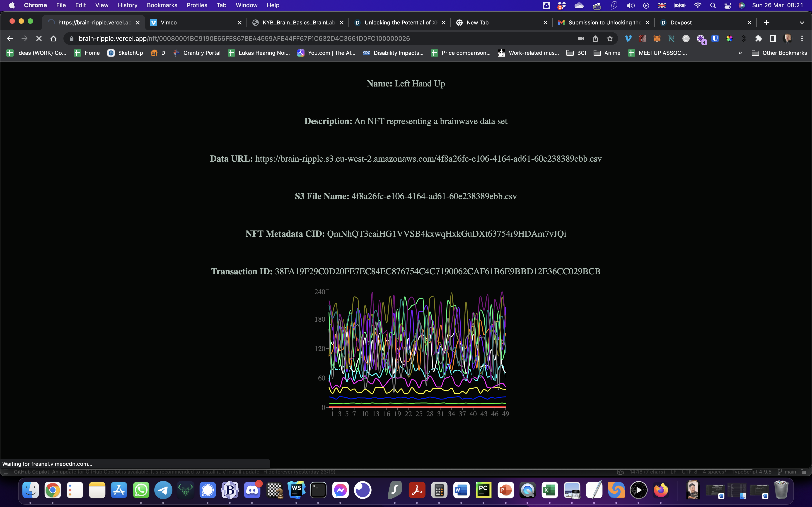Open the Vimeo extension icon

(628, 38)
